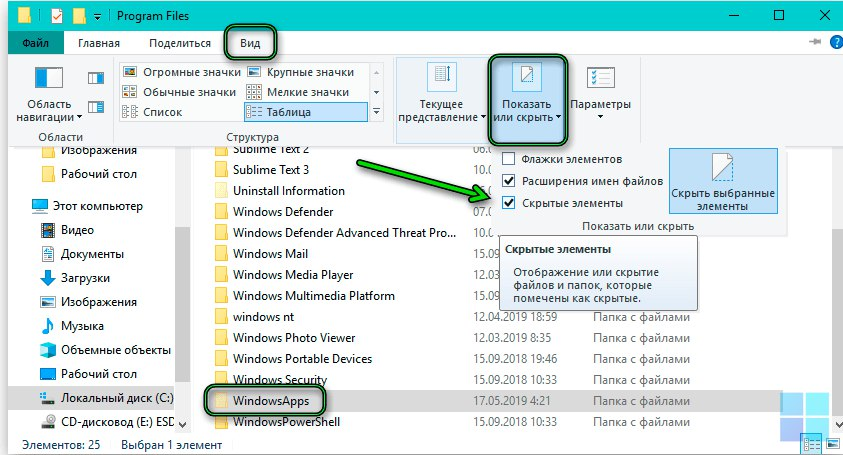Toggle the preview pane icon in Области group
Screen dimensions: 843x455
click(96, 77)
